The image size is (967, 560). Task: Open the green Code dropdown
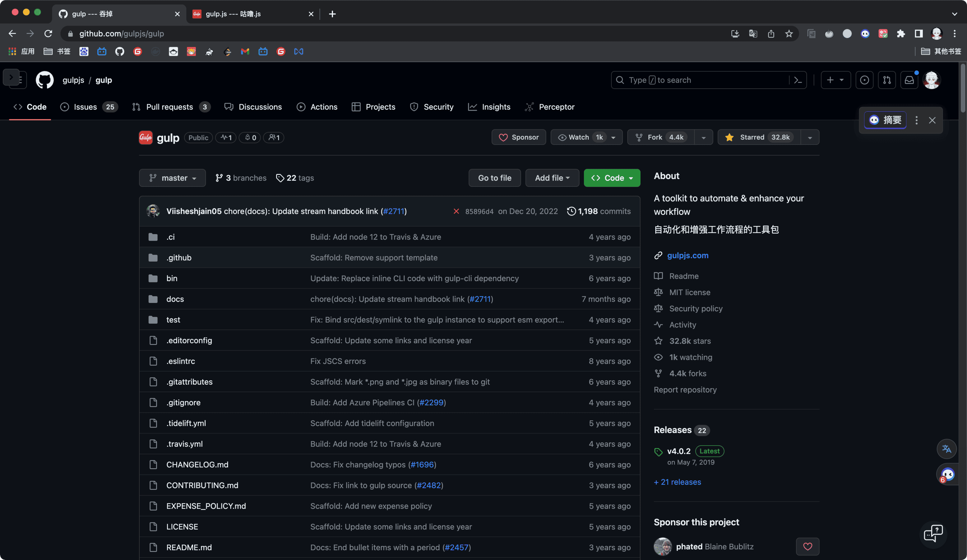click(612, 178)
